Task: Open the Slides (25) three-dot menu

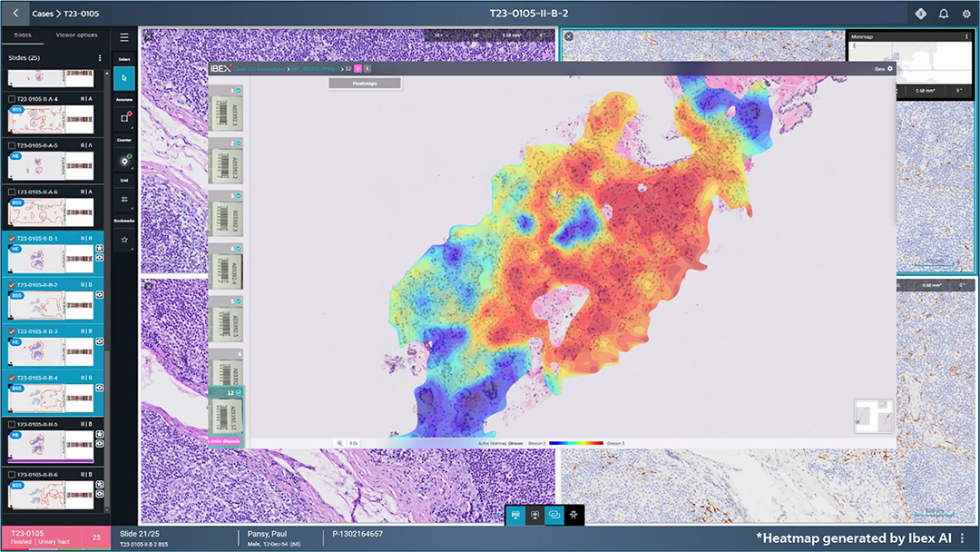Action: [x=100, y=58]
